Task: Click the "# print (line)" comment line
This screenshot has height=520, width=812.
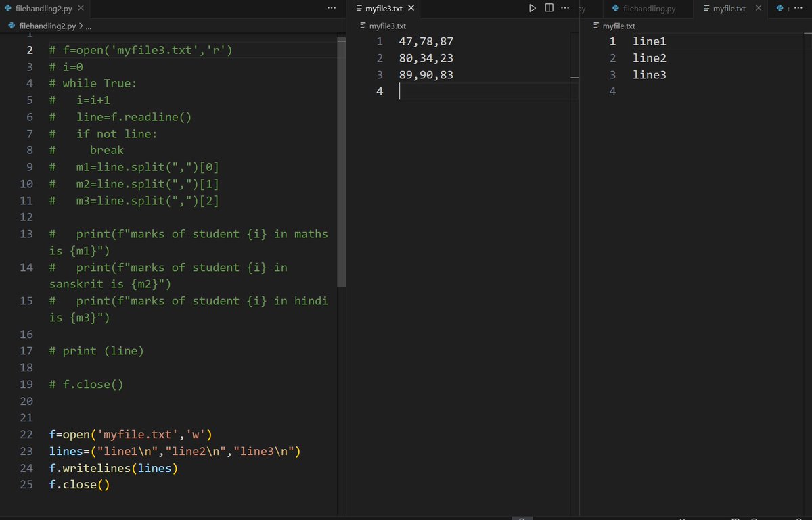Action: tap(97, 351)
